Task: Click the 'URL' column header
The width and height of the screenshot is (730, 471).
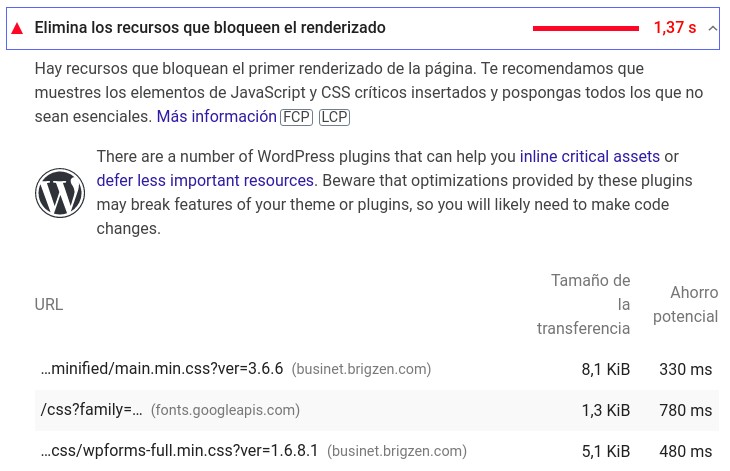Action: point(49,304)
